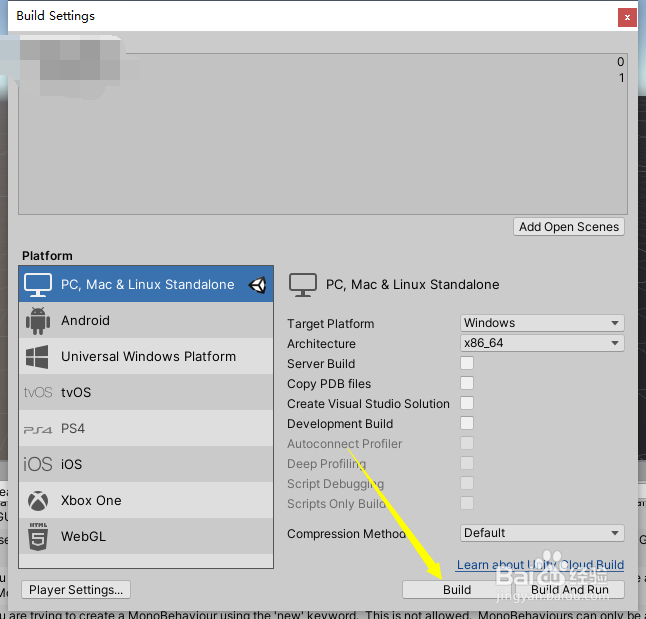The height and width of the screenshot is (619, 646).
Task: Click the Unity logo on selected platform
Action: pyautogui.click(x=257, y=285)
